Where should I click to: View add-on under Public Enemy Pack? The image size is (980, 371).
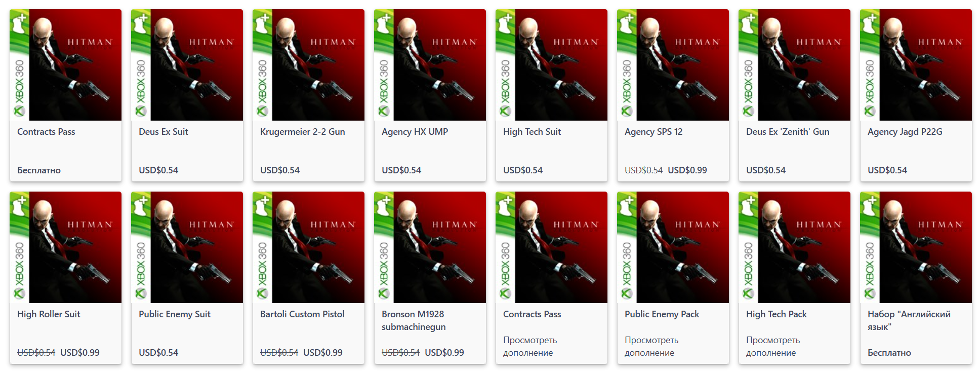coord(651,346)
